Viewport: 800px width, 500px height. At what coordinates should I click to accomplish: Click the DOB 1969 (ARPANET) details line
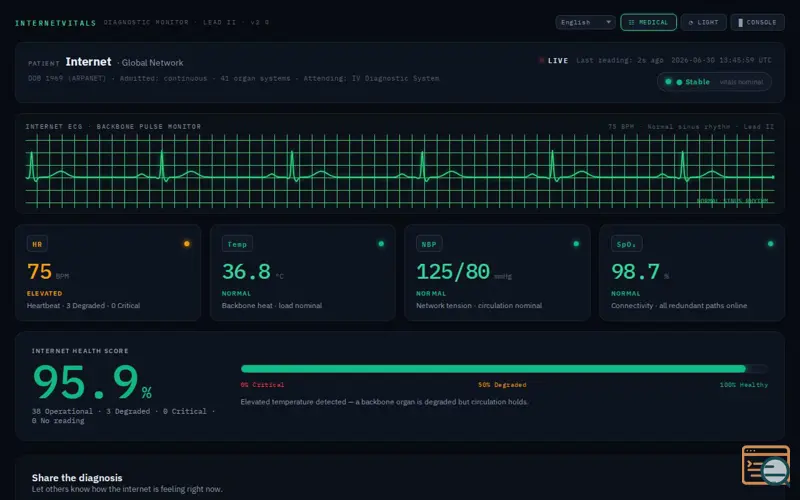click(x=234, y=79)
